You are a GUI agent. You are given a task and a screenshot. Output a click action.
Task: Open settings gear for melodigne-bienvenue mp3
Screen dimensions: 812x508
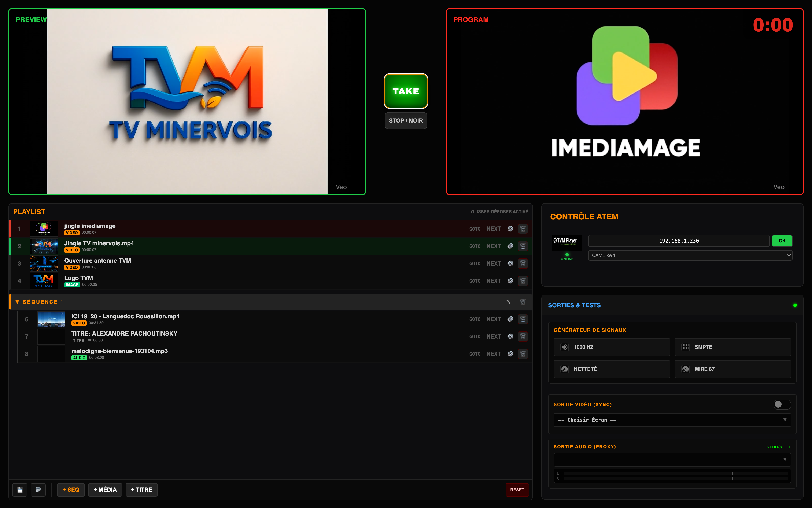[510, 354]
